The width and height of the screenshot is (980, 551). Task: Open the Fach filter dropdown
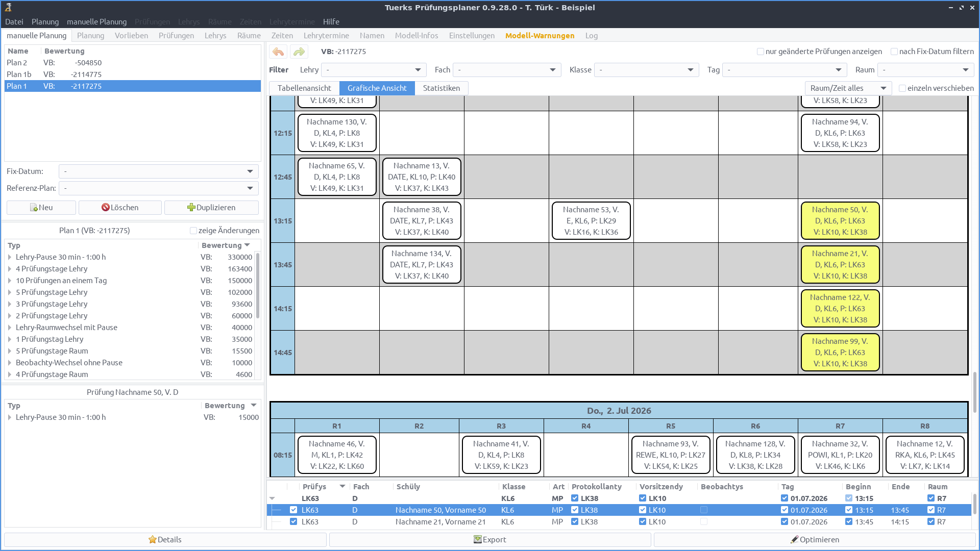(507, 70)
